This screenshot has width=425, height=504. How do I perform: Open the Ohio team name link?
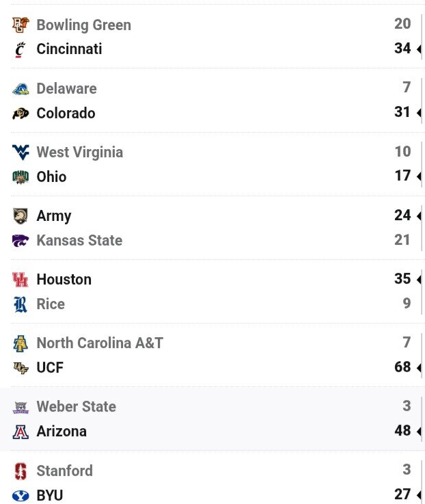tap(51, 176)
